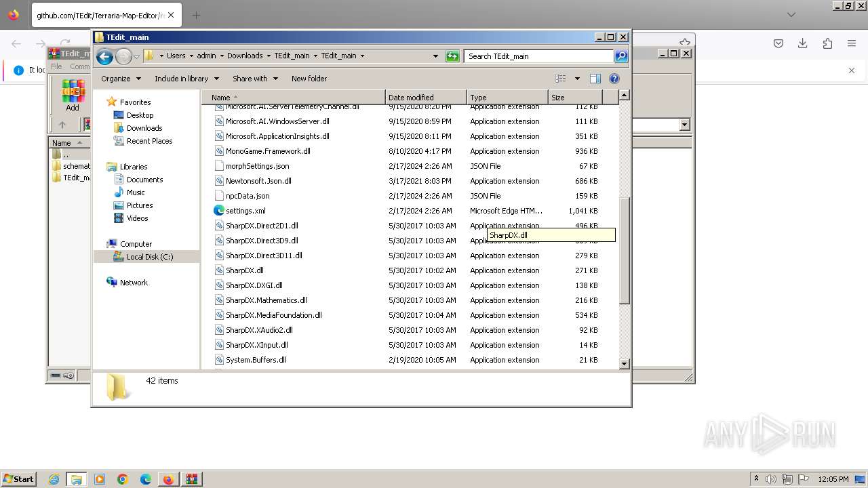Select SharpDX.MediaFoundation.dll file
868x488 pixels.
pyautogui.click(x=273, y=315)
